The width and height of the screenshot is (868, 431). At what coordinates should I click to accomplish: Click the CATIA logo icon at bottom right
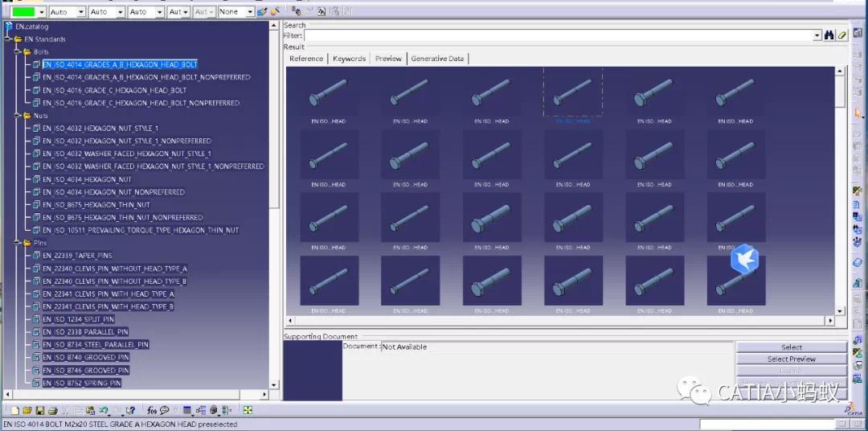854,408
